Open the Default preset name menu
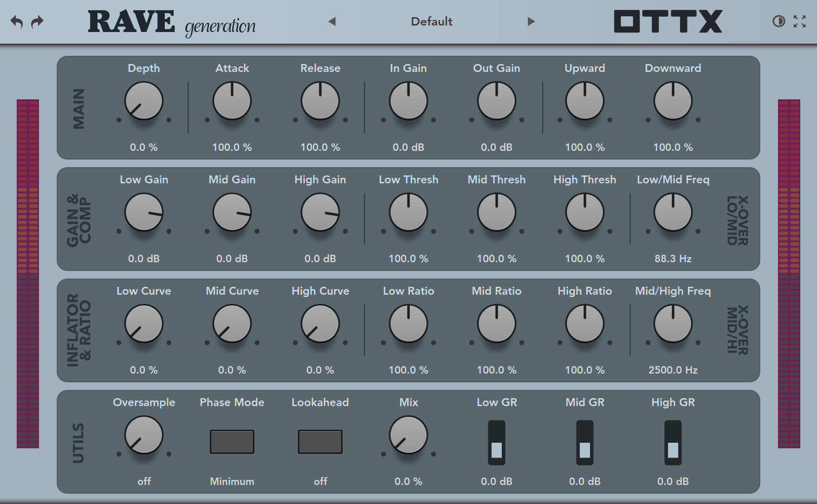Viewport: 817px width, 504px height. (x=431, y=21)
